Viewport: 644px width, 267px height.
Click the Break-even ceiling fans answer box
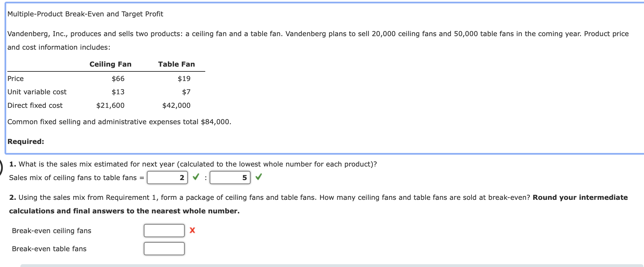[164, 231]
